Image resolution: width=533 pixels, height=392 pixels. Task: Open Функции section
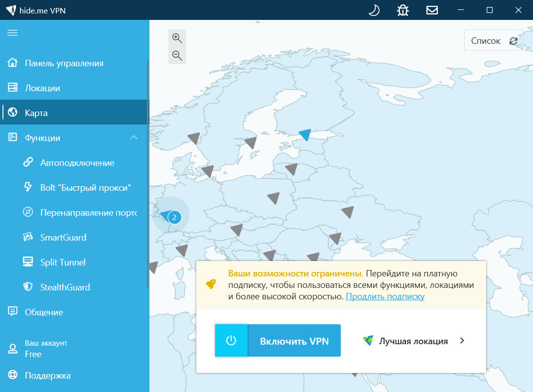[74, 137]
